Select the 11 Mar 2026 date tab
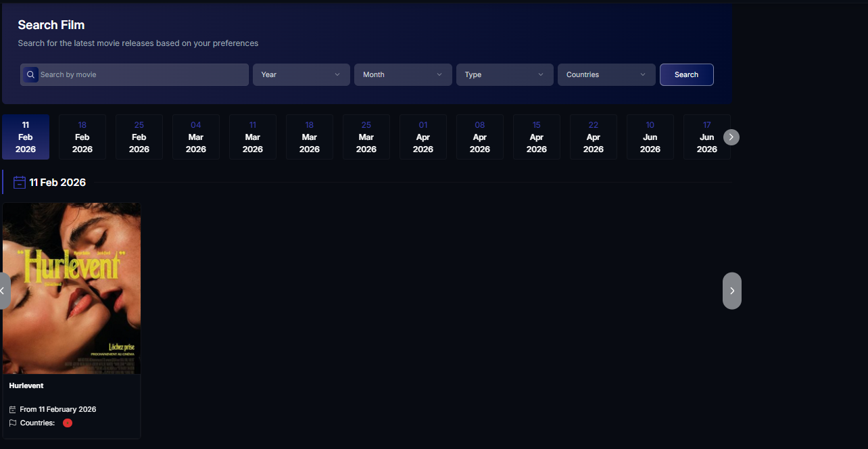This screenshot has width=868, height=449. click(253, 137)
